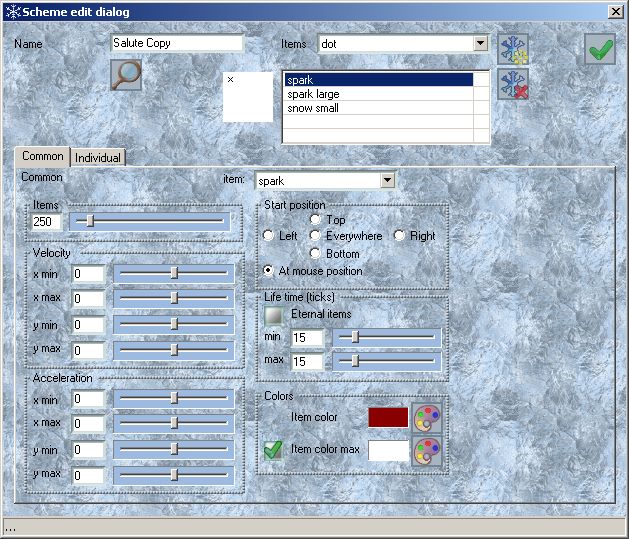This screenshot has width=629, height=539.
Task: Select Everywhere start position option
Action: pos(316,236)
